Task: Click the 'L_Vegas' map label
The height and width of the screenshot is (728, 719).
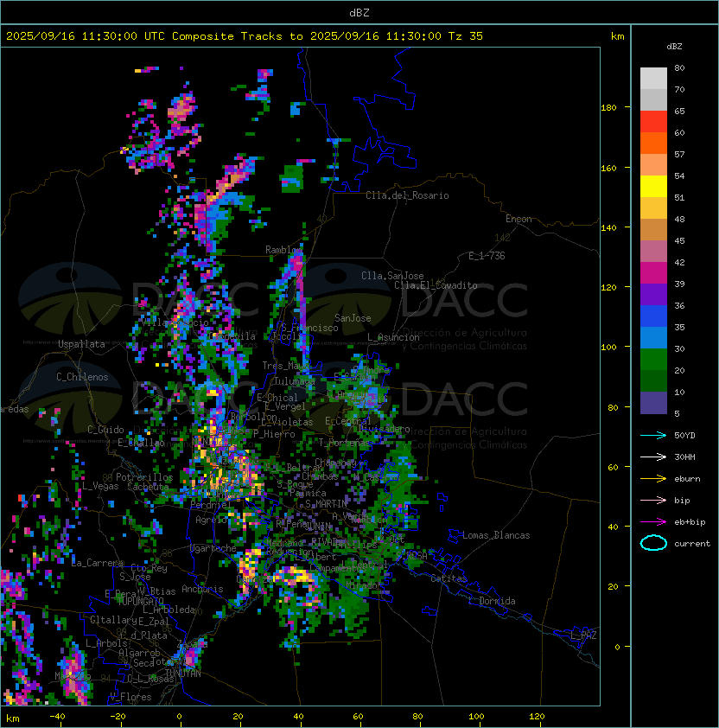Action: tap(100, 486)
